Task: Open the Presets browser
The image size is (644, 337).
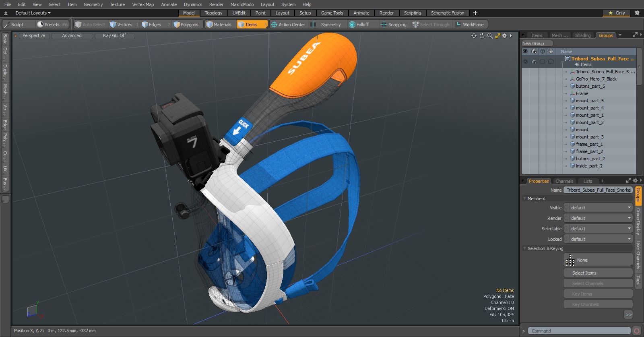Action: click(x=52, y=25)
